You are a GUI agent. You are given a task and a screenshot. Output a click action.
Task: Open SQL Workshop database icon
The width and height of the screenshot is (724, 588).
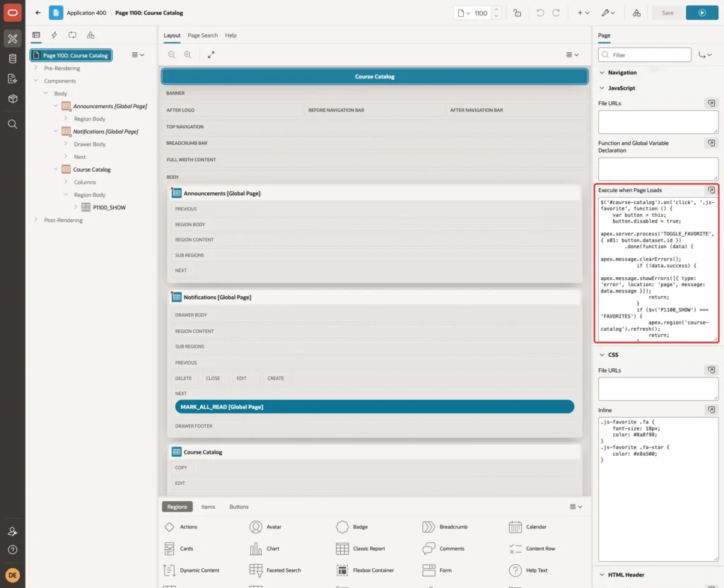pos(13,59)
